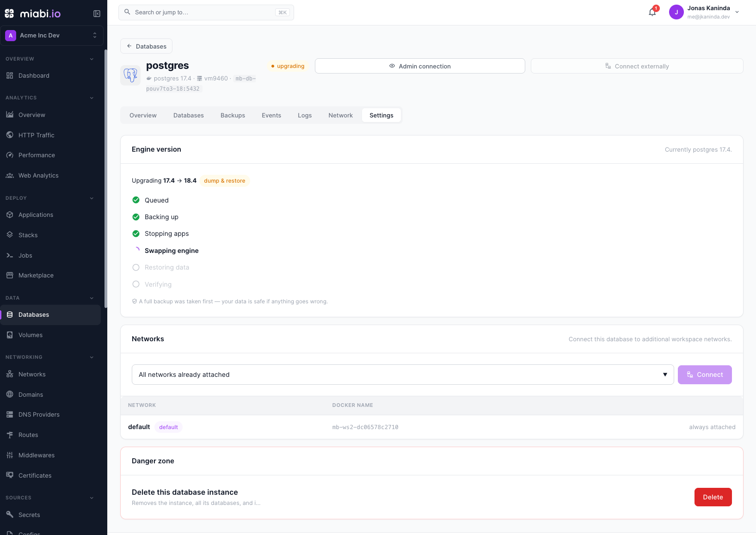Open Certificates page

(x=50, y=475)
